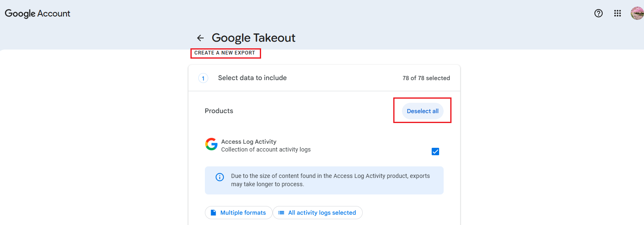Click the 78 of 78 selected counter

(x=426, y=78)
